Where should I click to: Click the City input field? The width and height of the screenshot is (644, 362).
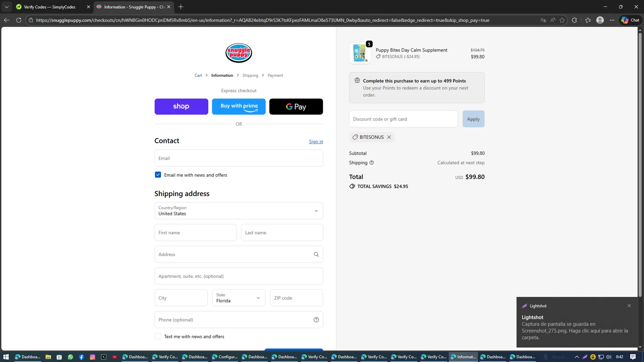181,298
